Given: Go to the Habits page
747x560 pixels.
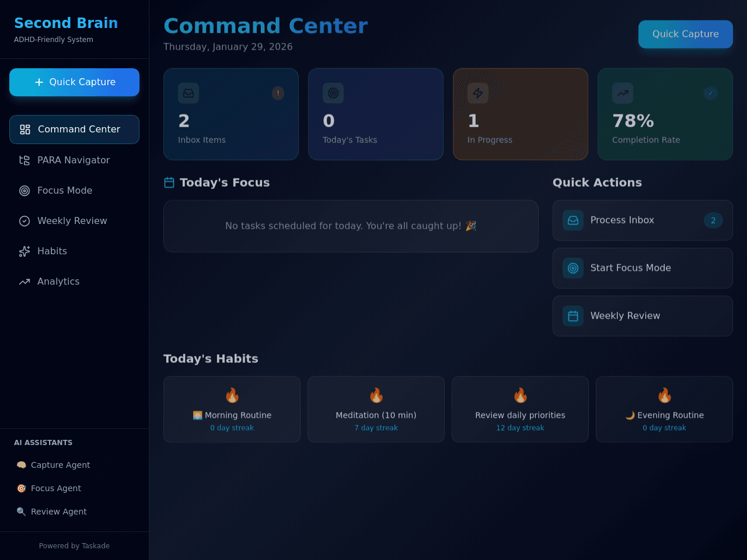Looking at the screenshot, I should click(x=74, y=251).
